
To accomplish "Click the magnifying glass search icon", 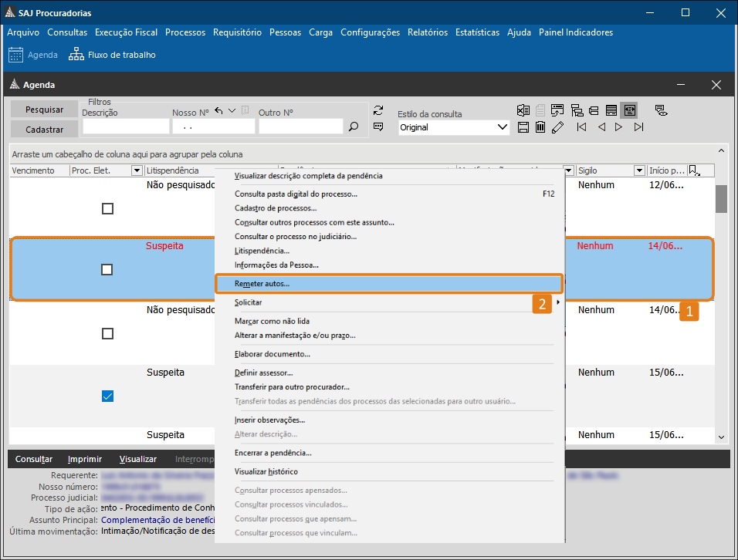I will click(x=354, y=127).
